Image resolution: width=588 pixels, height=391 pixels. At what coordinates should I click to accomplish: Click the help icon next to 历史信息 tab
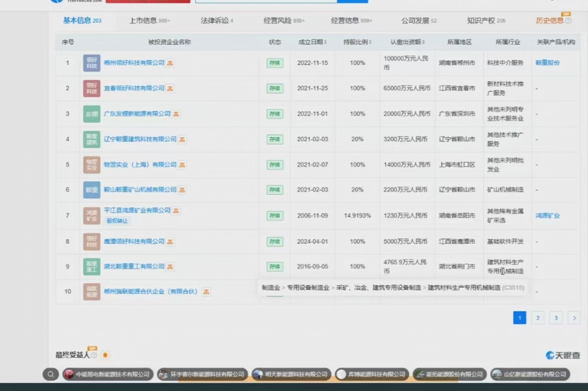point(569,21)
